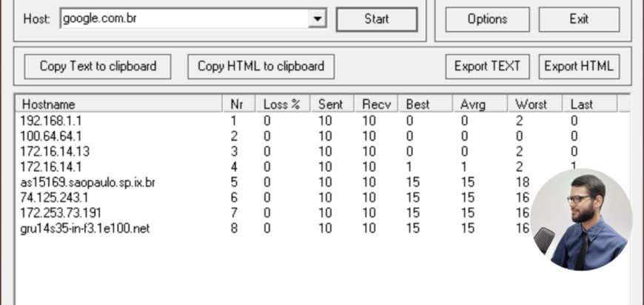The image size is (644, 305).
Task: Export results as HTML
Action: (x=579, y=66)
